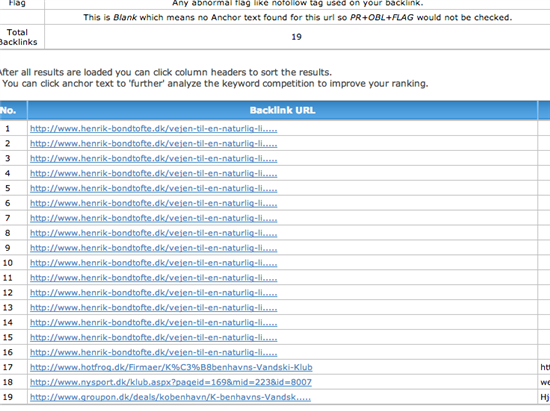Image resolution: width=550 pixels, height=411 pixels.
Task: Open backlink URL in row 6
Action: pos(154,203)
